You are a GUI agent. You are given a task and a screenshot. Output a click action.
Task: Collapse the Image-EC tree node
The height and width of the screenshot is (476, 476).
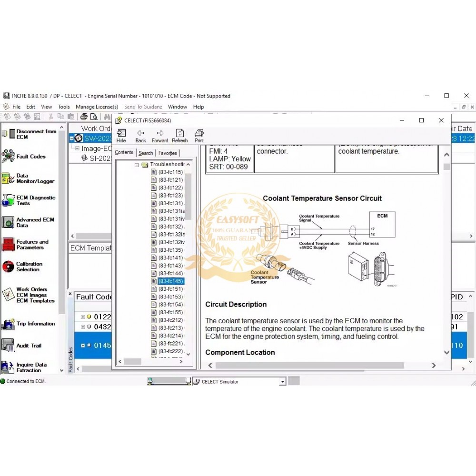click(77, 149)
